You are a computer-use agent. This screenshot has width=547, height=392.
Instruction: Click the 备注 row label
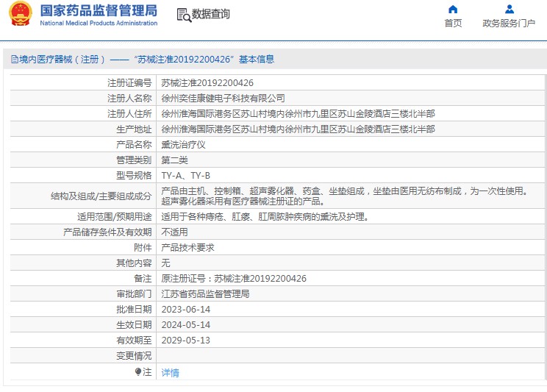[143, 278]
